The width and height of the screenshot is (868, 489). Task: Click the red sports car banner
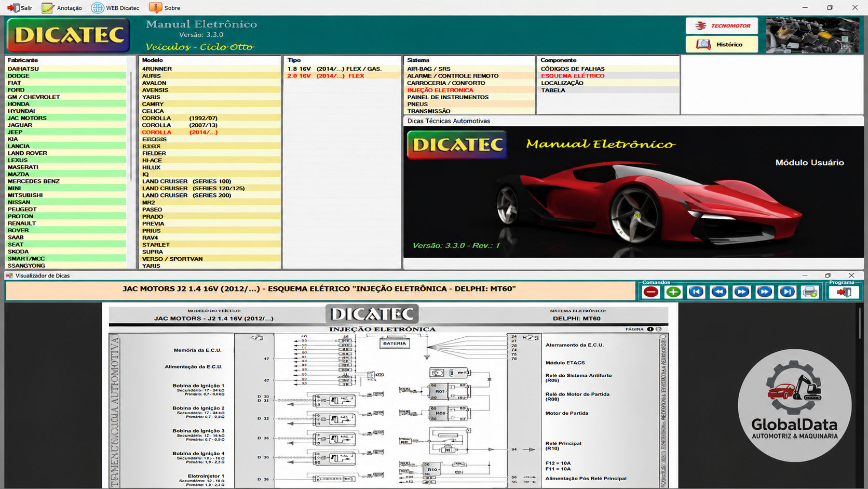point(633,192)
